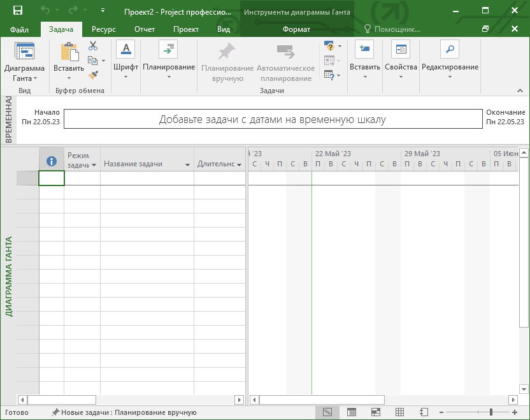Click the Вставить clipboard paste icon

(68, 52)
